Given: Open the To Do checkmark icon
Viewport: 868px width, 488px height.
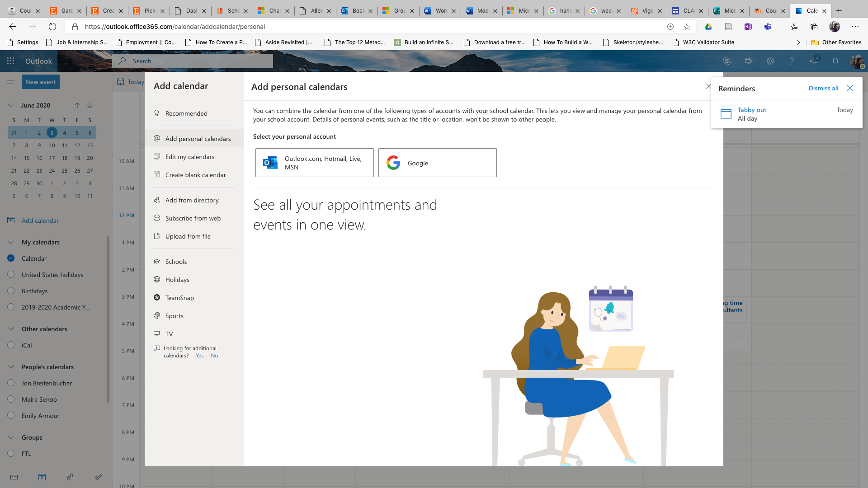Looking at the screenshot, I should 98,477.
